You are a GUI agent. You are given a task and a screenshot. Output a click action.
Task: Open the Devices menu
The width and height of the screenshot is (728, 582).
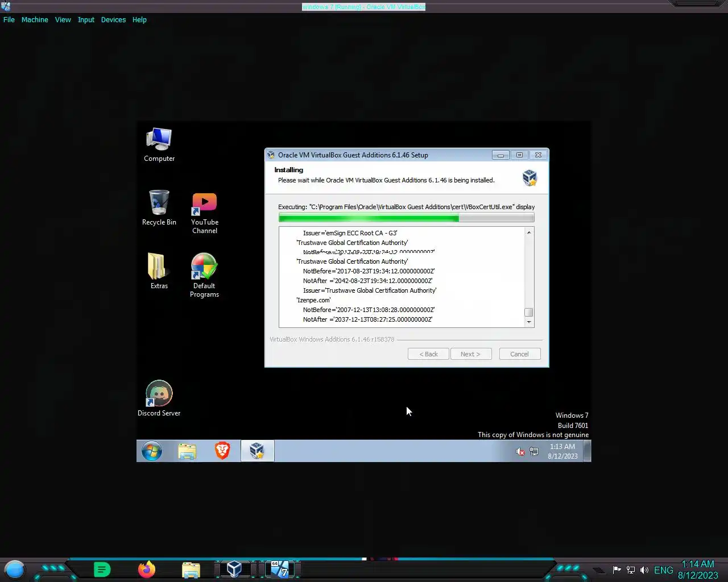coord(113,19)
